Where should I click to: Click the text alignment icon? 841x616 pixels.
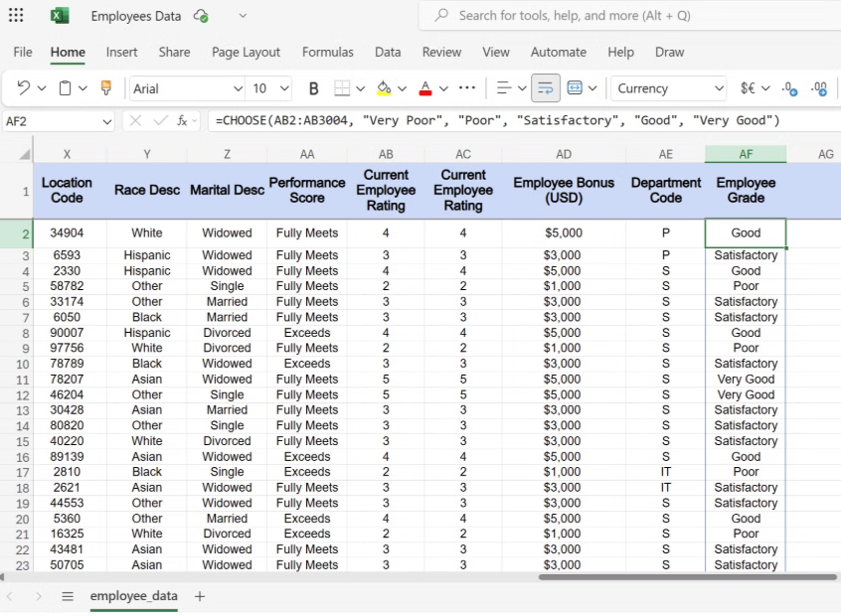click(x=503, y=87)
